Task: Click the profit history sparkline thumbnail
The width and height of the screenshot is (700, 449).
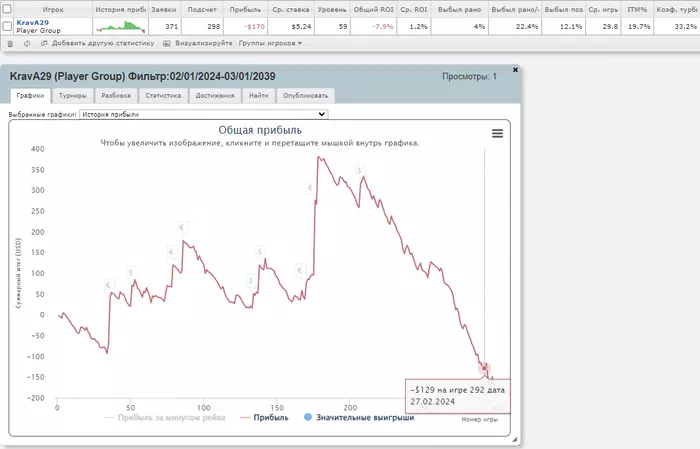Action: point(121,27)
